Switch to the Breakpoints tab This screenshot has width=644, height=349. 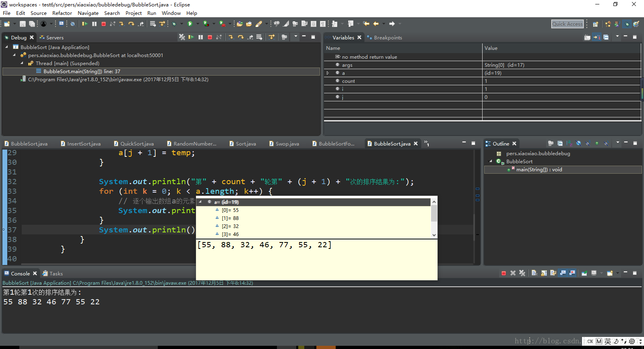(384, 37)
